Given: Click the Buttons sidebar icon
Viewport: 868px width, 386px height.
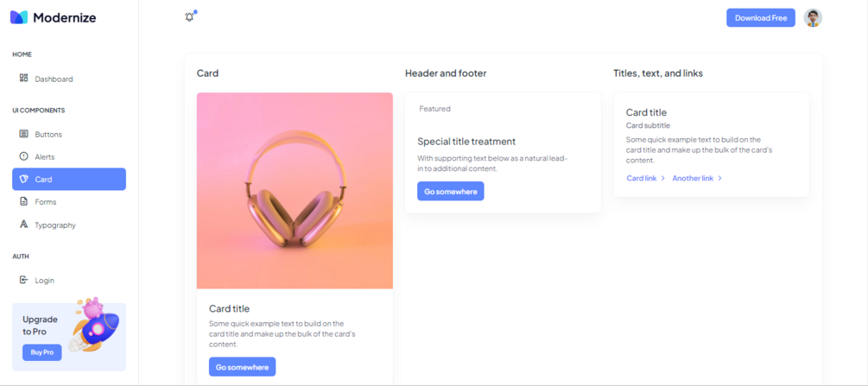Looking at the screenshot, I should pyautogui.click(x=23, y=134).
